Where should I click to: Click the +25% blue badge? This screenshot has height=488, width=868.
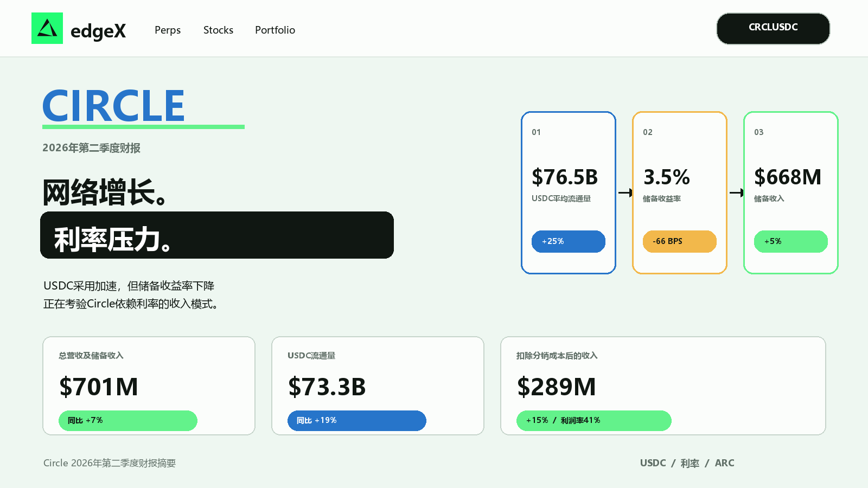tap(569, 241)
